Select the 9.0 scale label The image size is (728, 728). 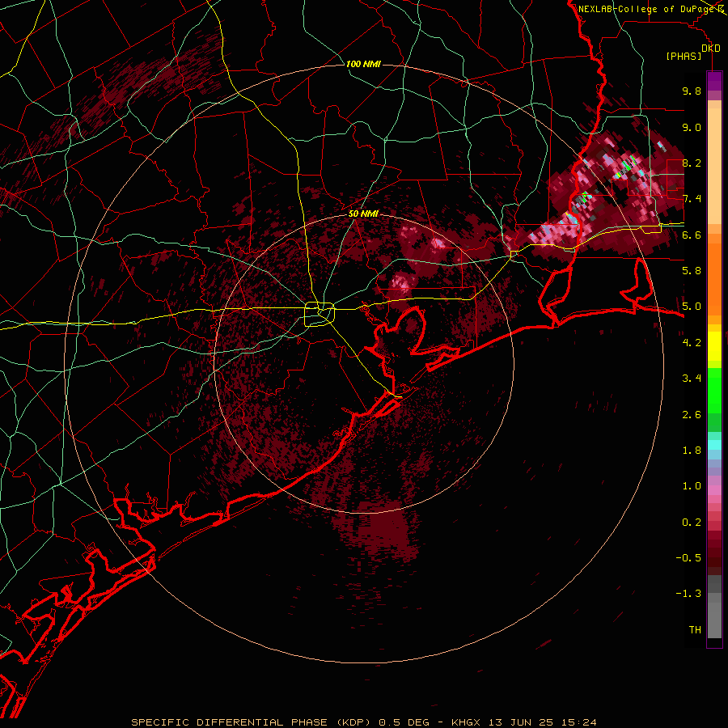[x=692, y=127]
